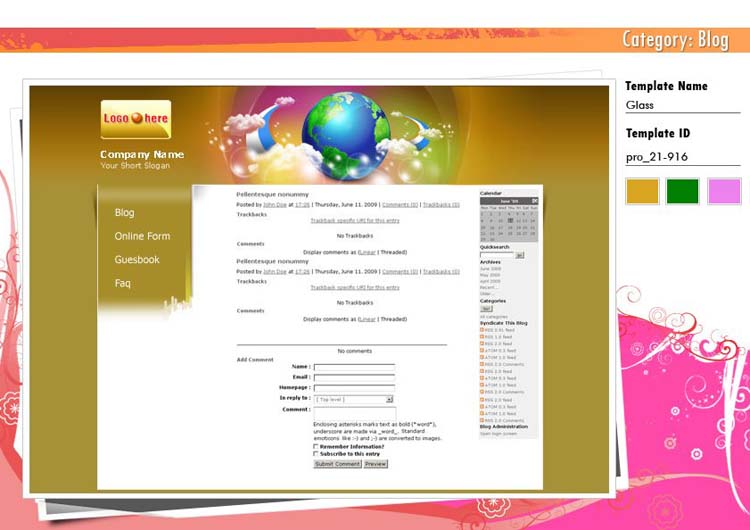Click the Preview button

(x=375, y=464)
